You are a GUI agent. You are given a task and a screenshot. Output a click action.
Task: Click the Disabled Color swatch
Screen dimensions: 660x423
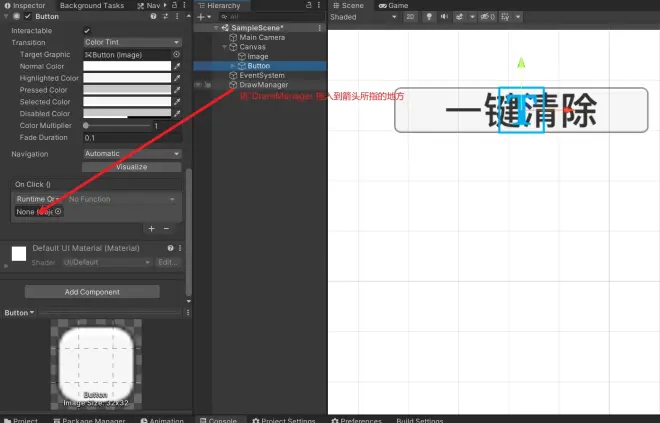click(x=127, y=113)
